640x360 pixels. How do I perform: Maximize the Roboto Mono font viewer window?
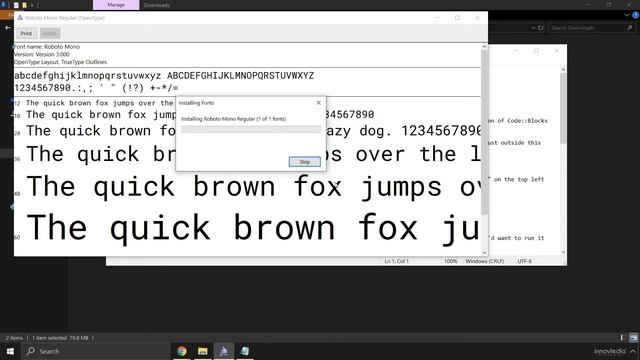point(457,18)
